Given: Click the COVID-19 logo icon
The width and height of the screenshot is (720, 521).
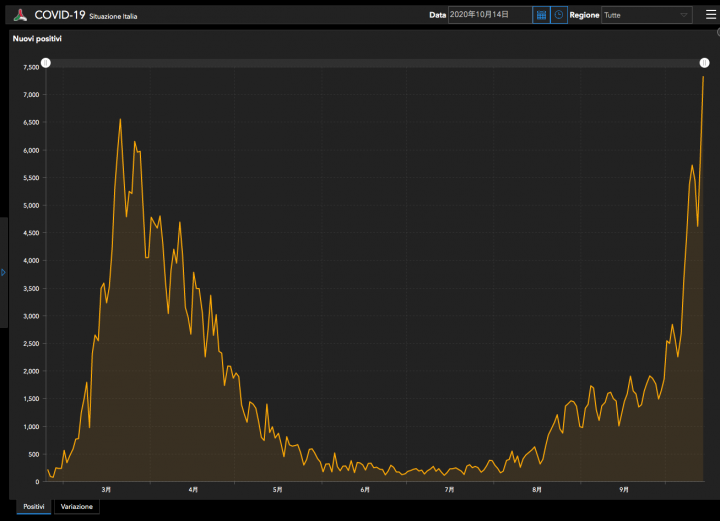Looking at the screenshot, I should point(20,15).
